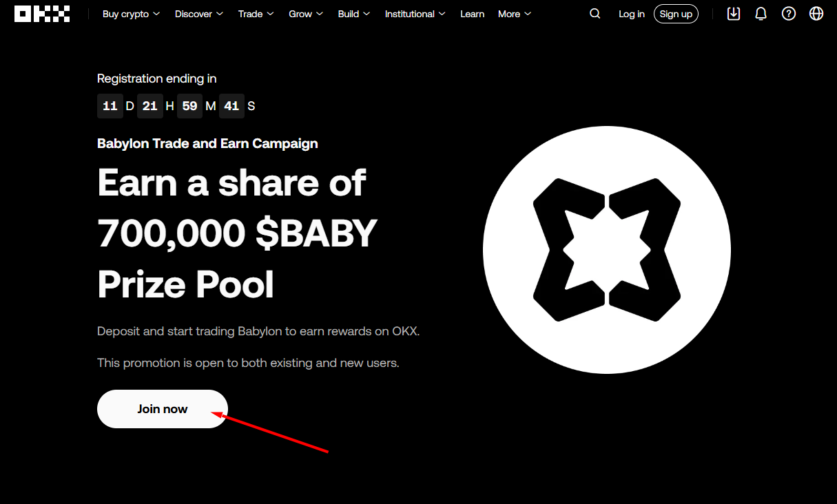Go to the Learn page

click(x=472, y=14)
